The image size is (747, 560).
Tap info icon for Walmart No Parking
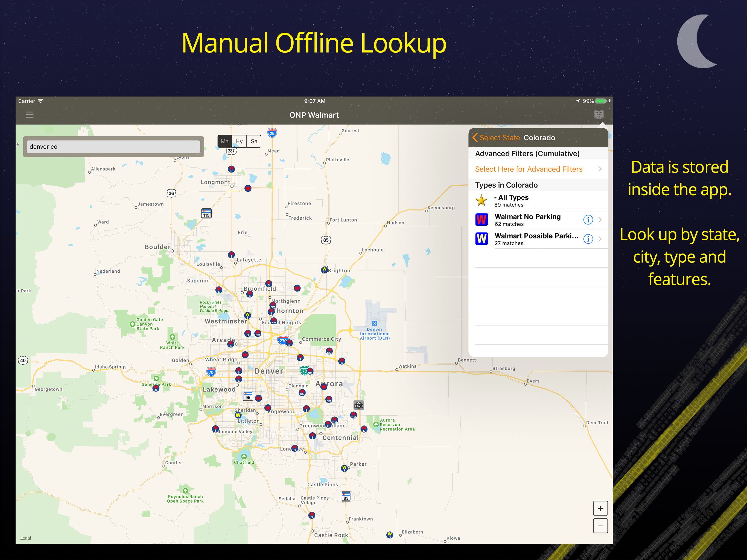588,220
